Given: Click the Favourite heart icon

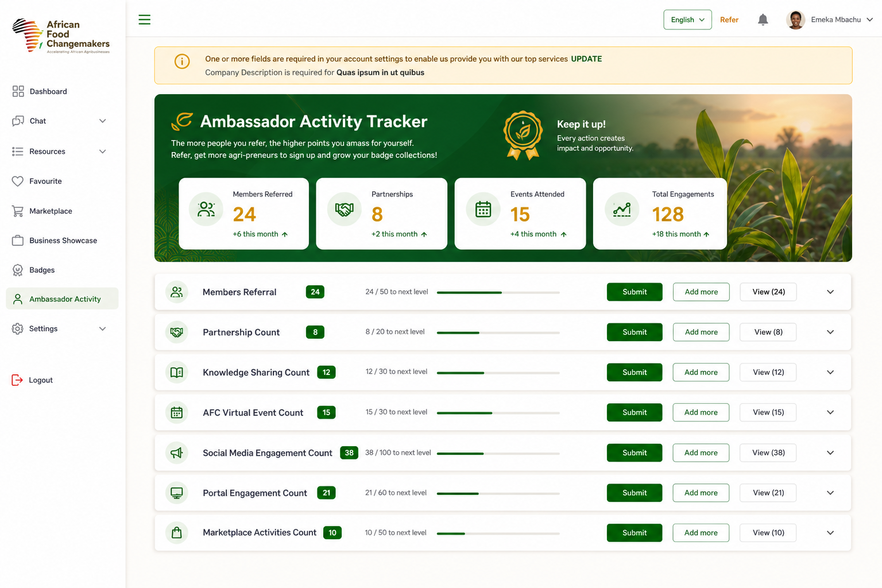Looking at the screenshot, I should (x=18, y=181).
